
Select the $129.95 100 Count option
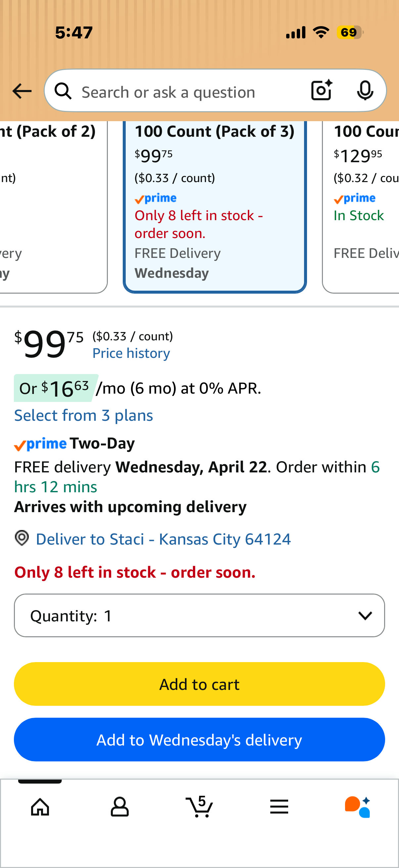coord(361,207)
